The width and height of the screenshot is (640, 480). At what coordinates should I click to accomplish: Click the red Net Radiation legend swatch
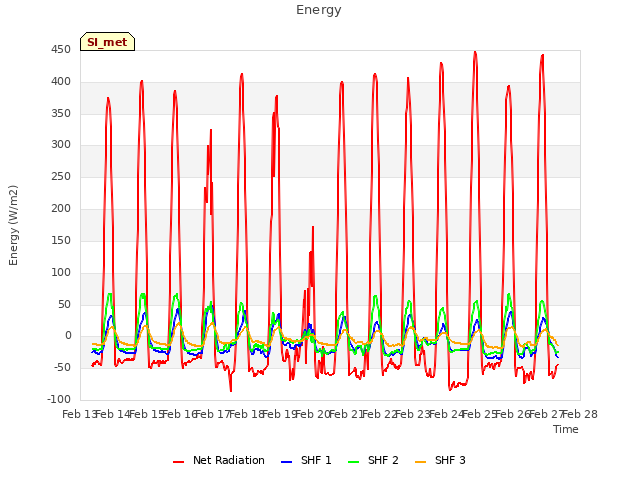(178, 462)
